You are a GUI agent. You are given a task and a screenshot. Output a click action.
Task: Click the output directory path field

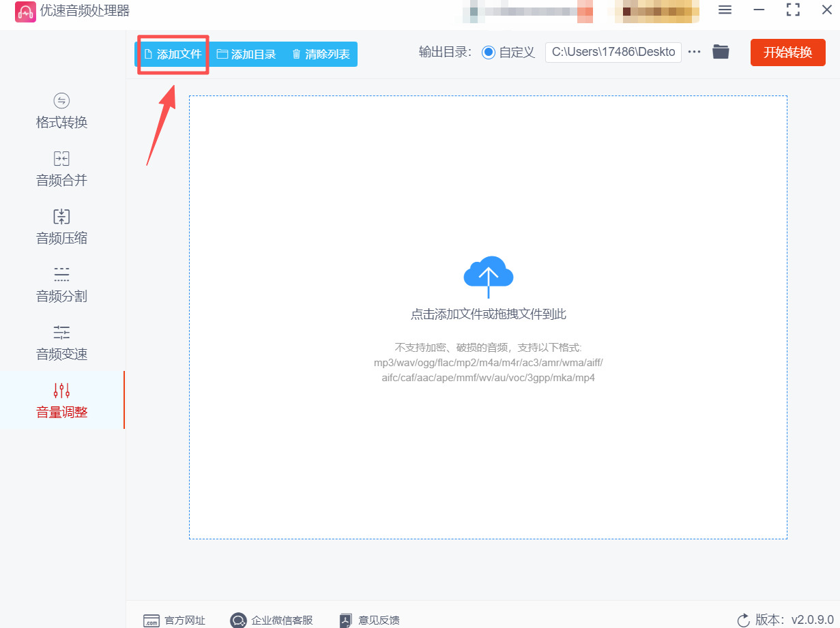coord(613,53)
